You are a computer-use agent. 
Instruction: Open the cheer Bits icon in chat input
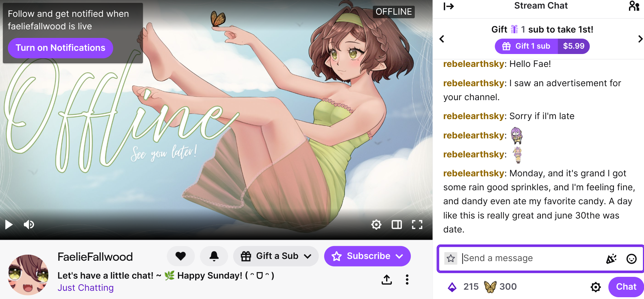611,258
